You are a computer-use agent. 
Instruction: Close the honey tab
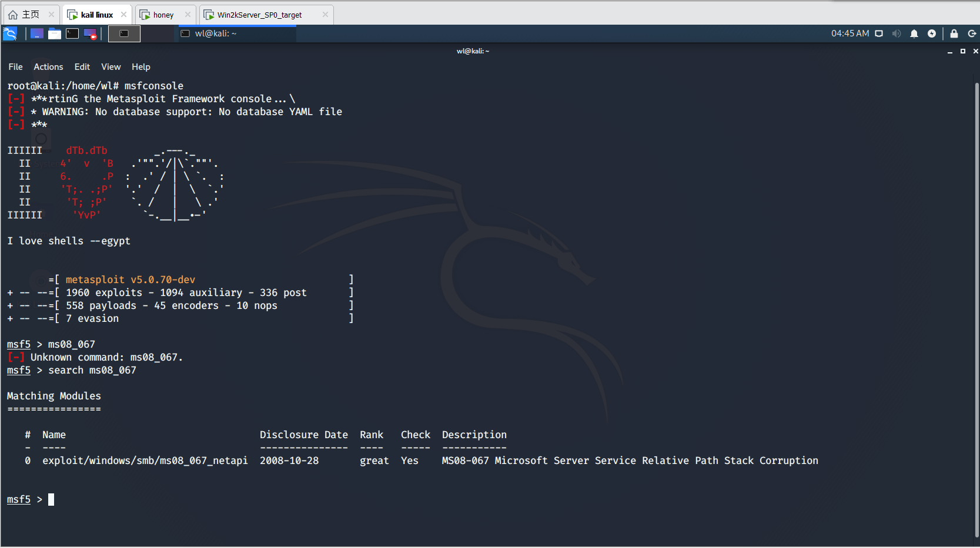point(188,15)
